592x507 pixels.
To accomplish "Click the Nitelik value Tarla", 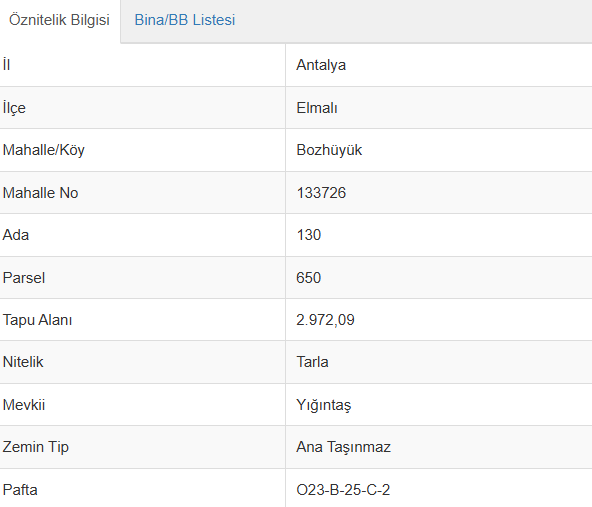I will (x=312, y=362).
